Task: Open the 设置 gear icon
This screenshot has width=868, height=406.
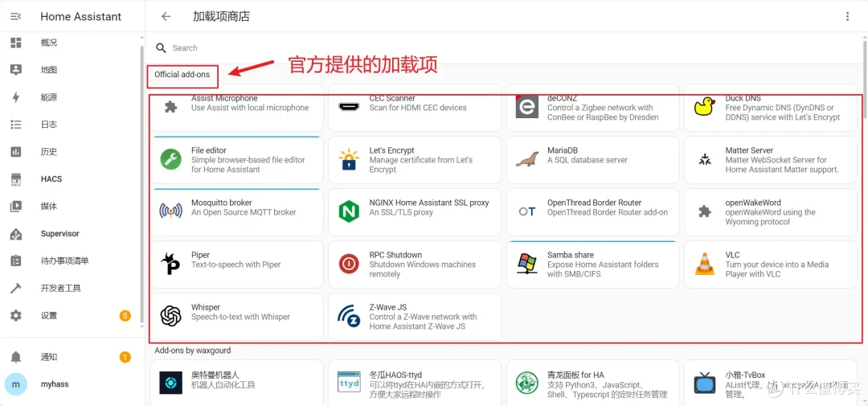Action: coord(16,316)
